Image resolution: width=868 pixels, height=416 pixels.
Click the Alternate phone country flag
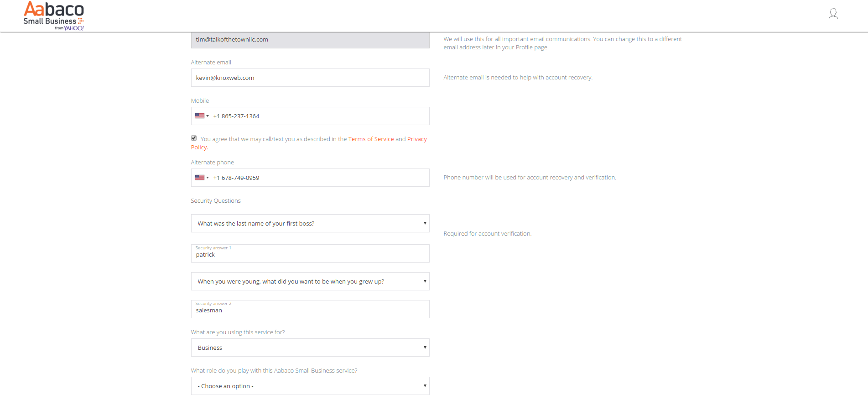[202, 178]
